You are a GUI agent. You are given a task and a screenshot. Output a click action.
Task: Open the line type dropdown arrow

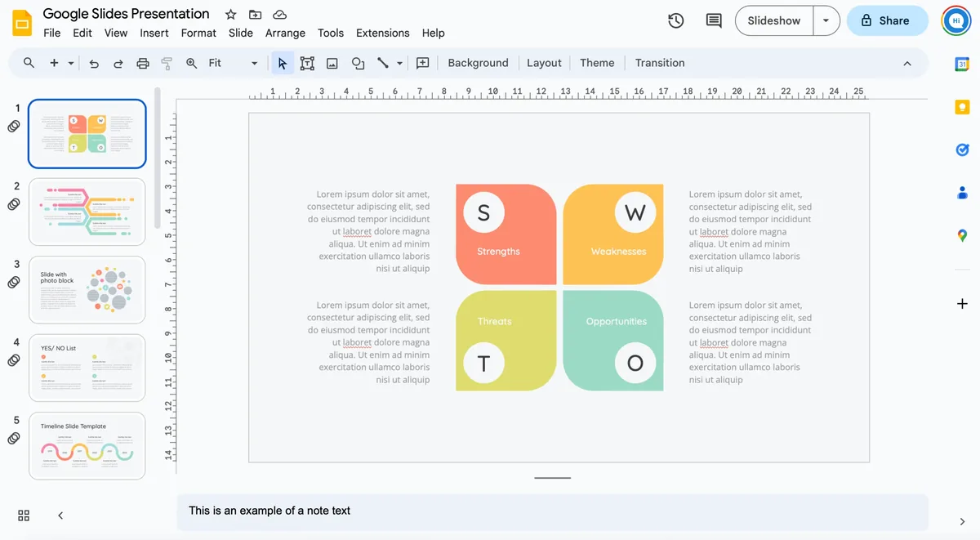(x=399, y=63)
